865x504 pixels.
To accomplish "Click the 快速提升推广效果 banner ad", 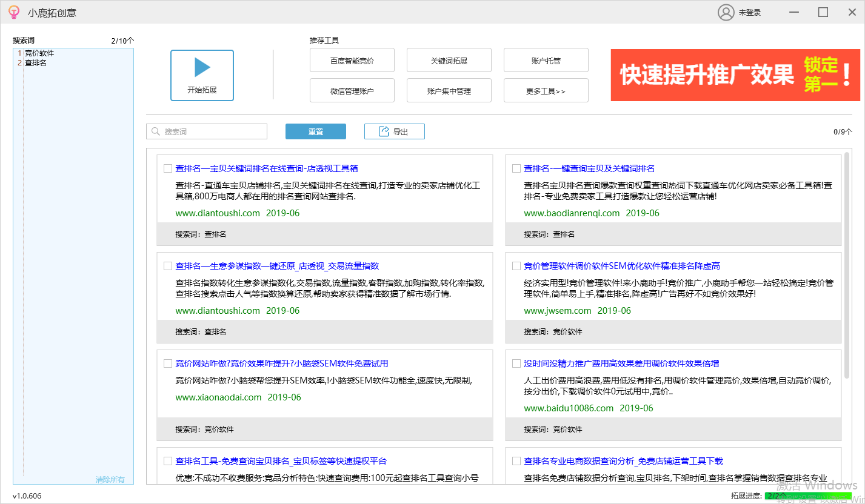I will click(x=735, y=75).
